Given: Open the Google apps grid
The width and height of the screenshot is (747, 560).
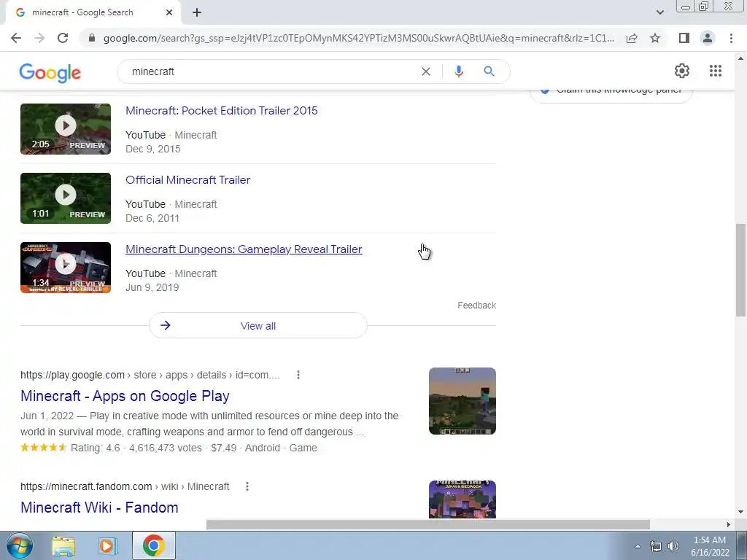Looking at the screenshot, I should coord(716,71).
